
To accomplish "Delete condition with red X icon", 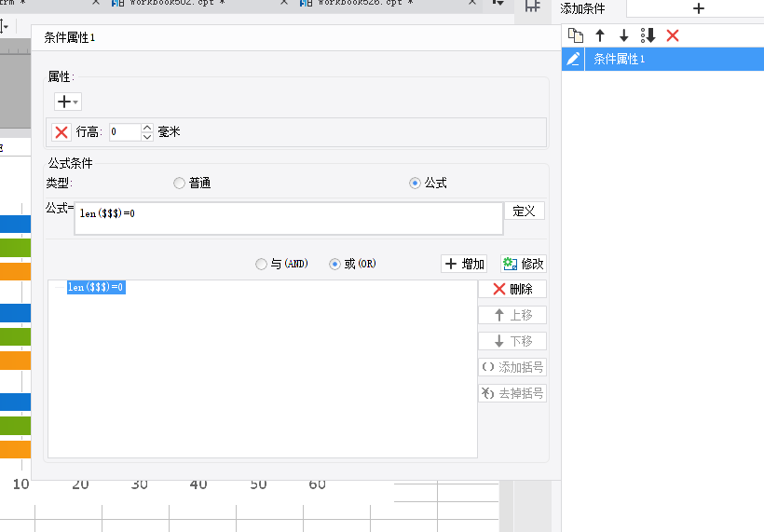I will [x=673, y=35].
